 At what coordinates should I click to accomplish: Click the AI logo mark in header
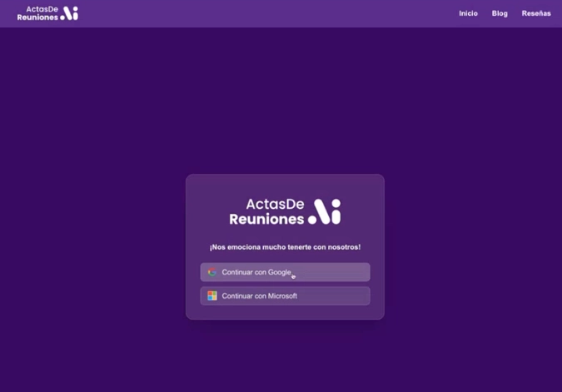pos(70,13)
